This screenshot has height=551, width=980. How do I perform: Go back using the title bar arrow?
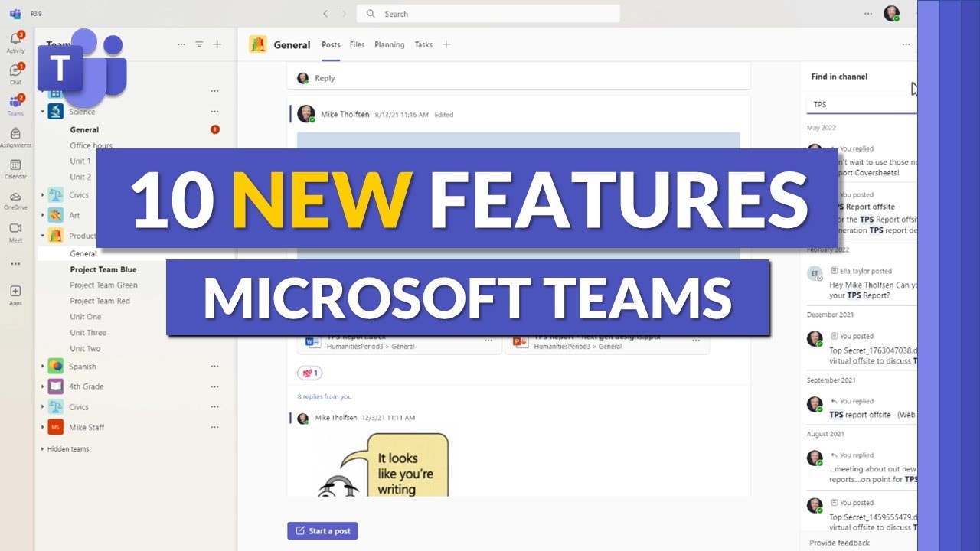tap(325, 14)
